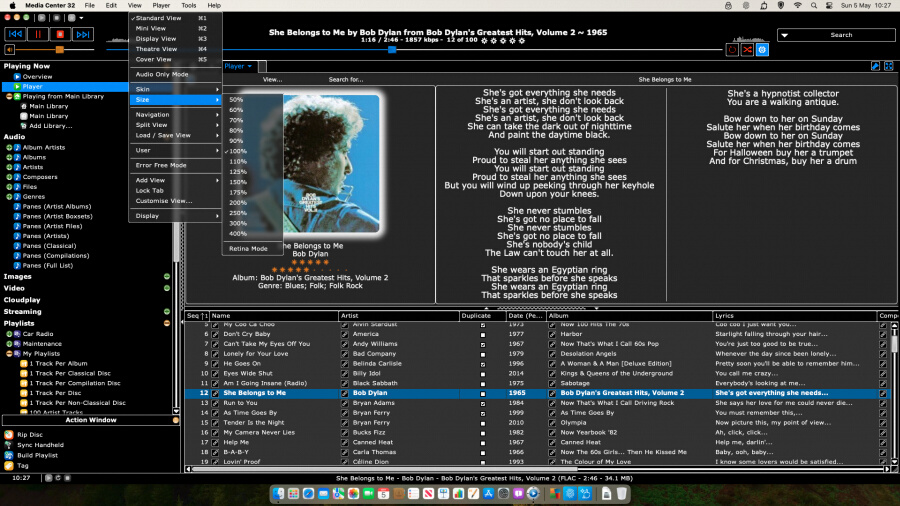Choose Theatre View in the View menu
The width and height of the screenshot is (900, 506).
(175, 49)
